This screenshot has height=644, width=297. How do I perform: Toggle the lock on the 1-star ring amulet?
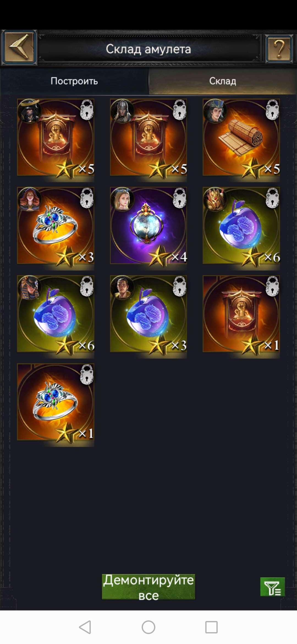87,375
